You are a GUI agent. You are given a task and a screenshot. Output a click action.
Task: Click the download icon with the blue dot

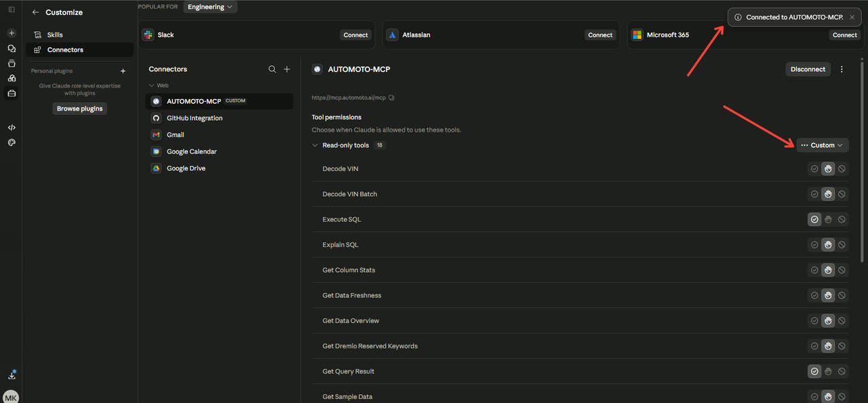(x=12, y=375)
